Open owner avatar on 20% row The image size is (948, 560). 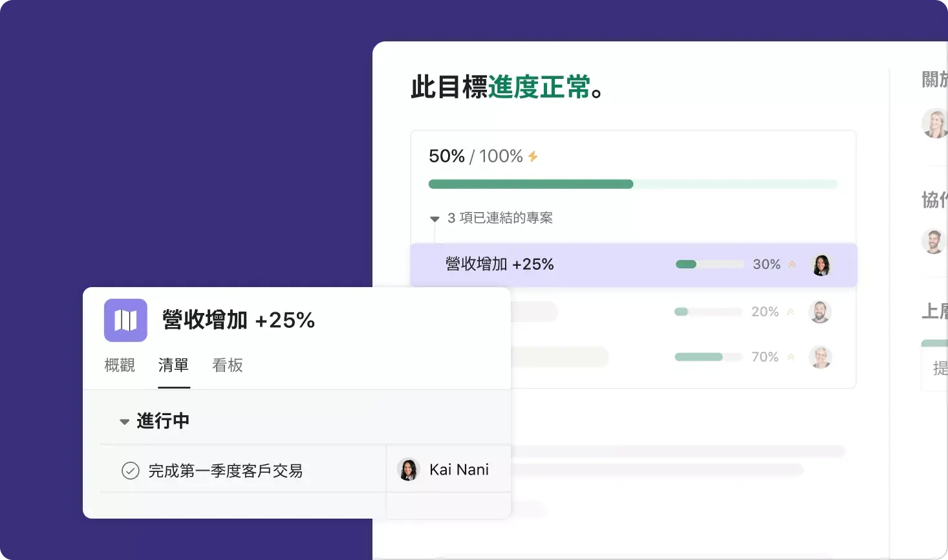[820, 312]
